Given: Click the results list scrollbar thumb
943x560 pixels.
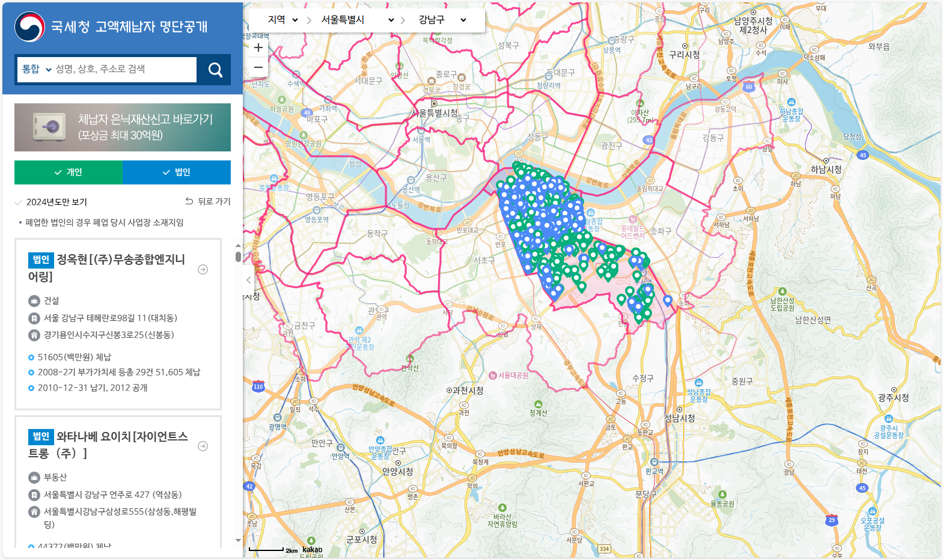Looking at the screenshot, I should (238, 257).
